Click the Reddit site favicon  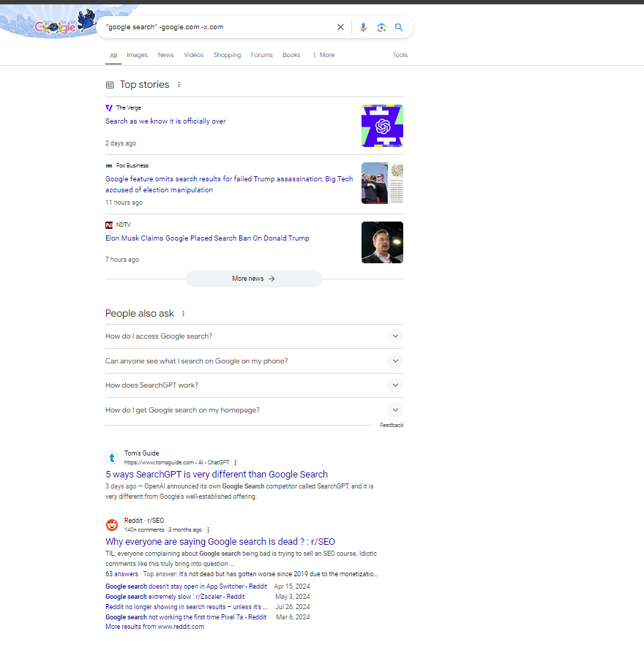point(112,525)
